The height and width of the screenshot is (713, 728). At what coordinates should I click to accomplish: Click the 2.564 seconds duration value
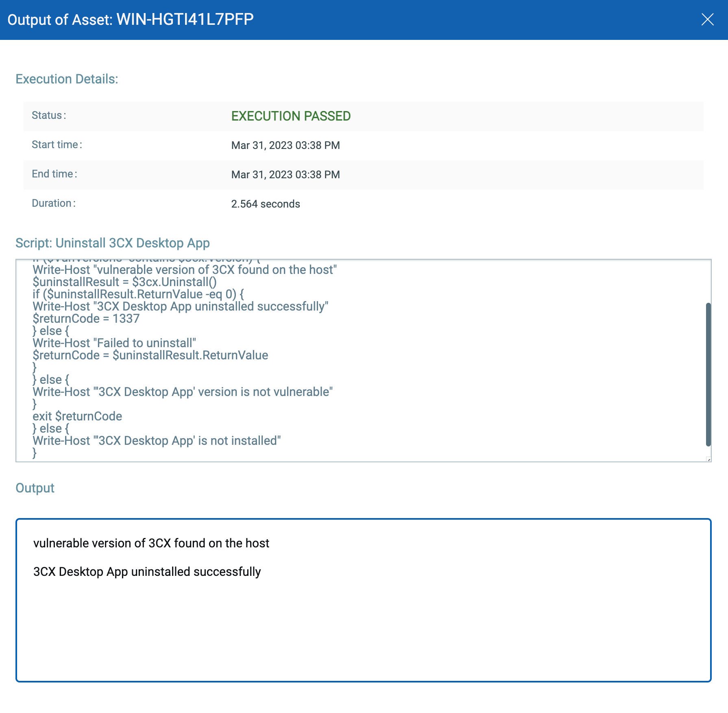click(265, 204)
